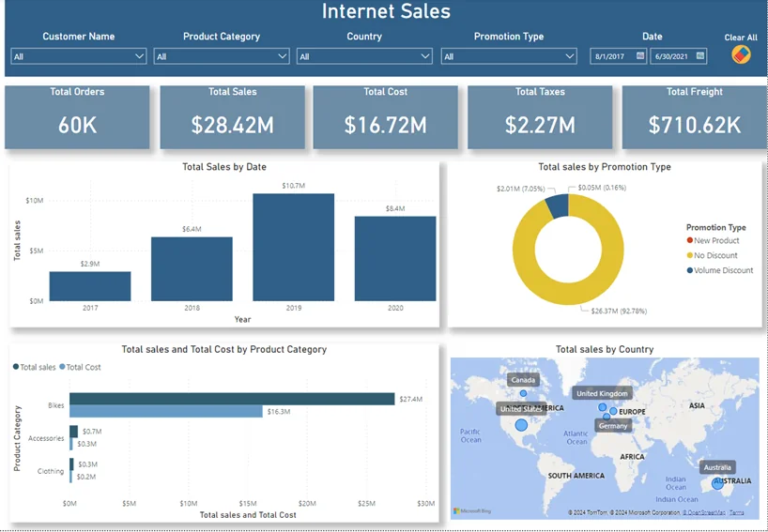This screenshot has width=768, height=532.
Task: Open the Terms link on the map
Action: click(737, 513)
